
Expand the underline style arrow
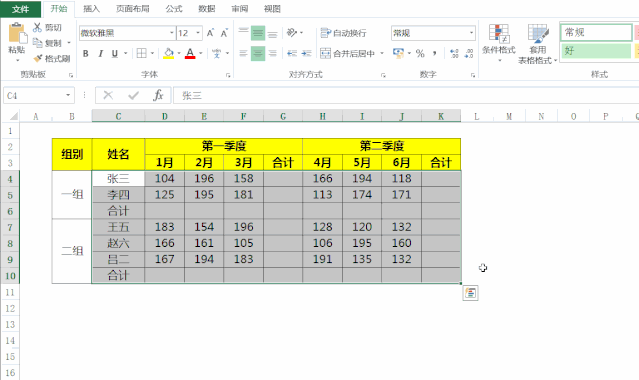126,53
